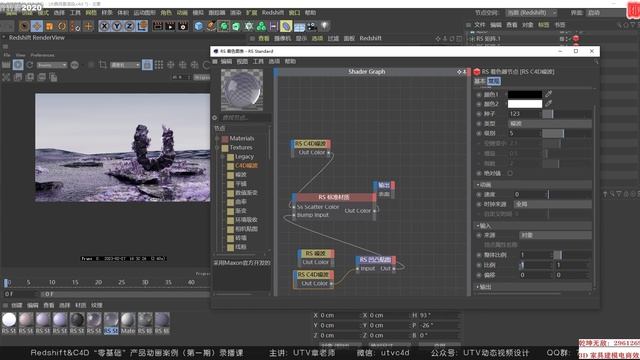Open the File menu in Redshift RenderView

tap(7, 55)
